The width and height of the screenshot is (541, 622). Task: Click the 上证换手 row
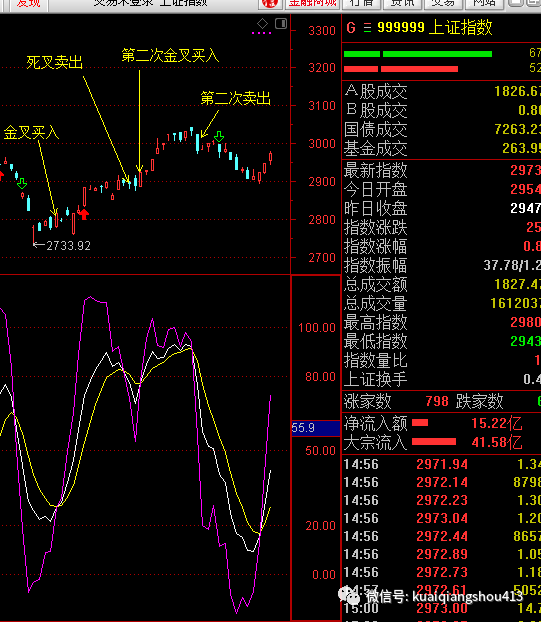[x=441, y=379]
